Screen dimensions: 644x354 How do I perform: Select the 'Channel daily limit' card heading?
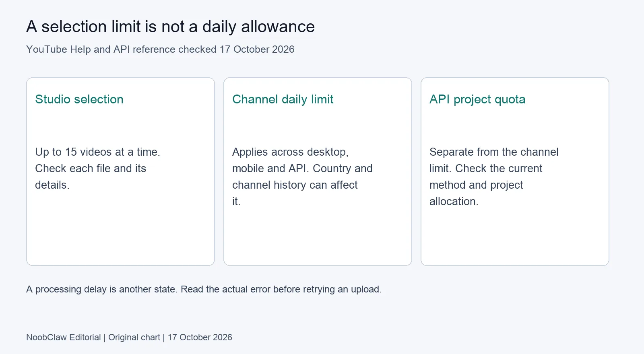283,99
